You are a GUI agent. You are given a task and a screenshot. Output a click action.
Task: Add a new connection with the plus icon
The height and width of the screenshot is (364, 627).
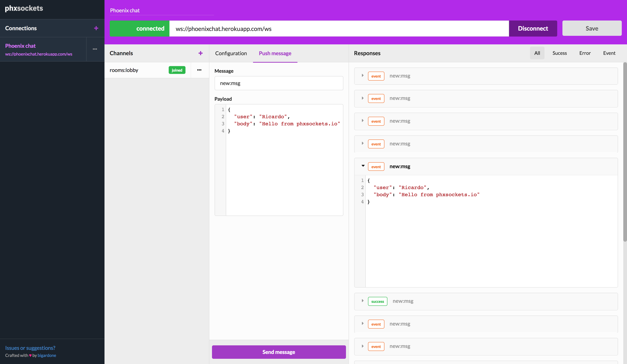coord(96,28)
